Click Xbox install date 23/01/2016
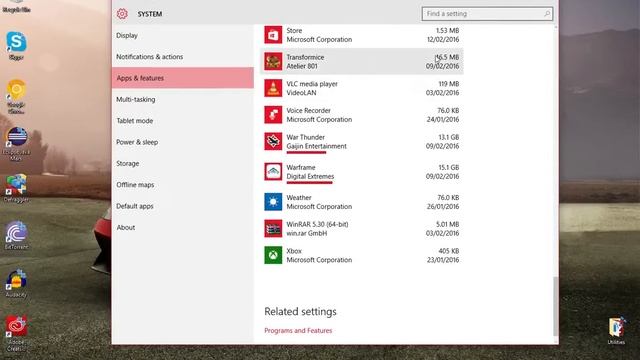The image size is (640, 360). (443, 260)
